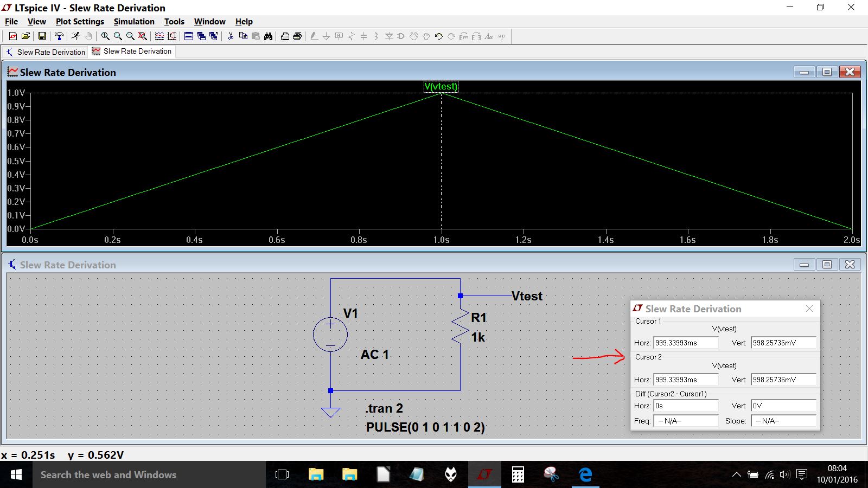Image resolution: width=868 pixels, height=488 pixels.
Task: Cascade windows using the toolbar icon
Action: (x=201, y=36)
